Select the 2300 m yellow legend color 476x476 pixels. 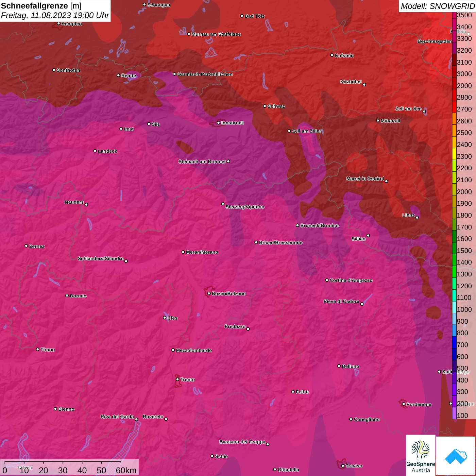tap(454, 154)
